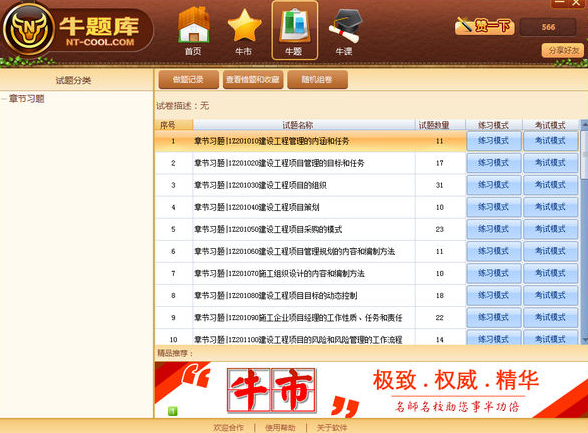
Task: Open the 牛课 graduation cap icon
Action: (345, 31)
